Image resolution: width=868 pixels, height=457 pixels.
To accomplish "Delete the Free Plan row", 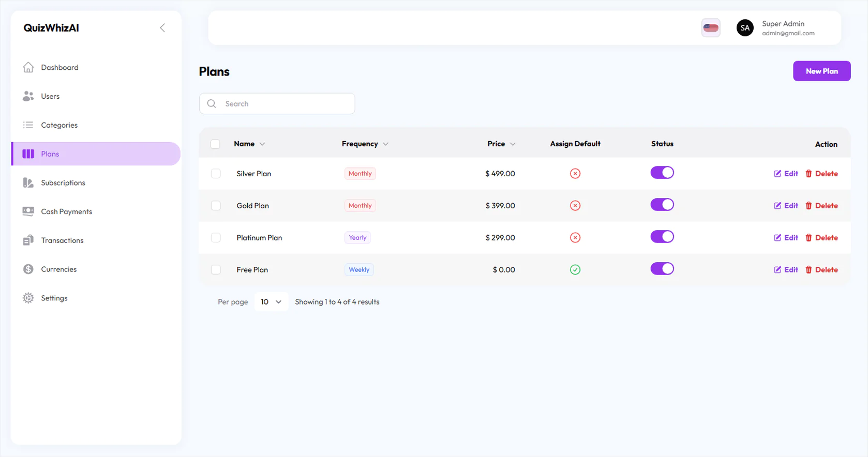I will click(821, 270).
